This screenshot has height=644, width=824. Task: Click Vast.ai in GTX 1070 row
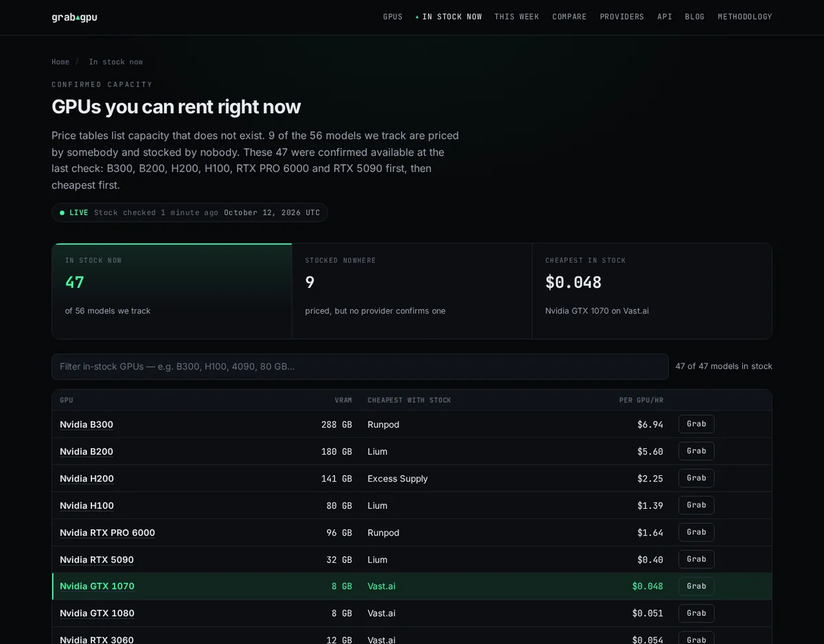381,586
